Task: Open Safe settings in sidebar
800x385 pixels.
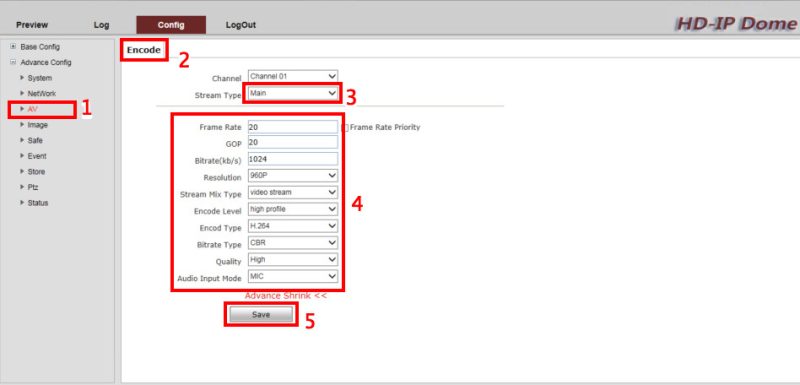Action: 35,140
